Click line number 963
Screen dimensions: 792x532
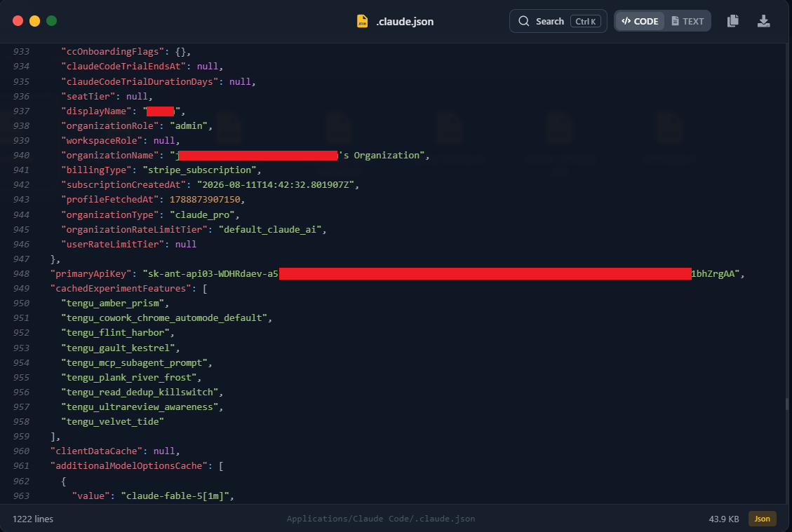pyautogui.click(x=21, y=496)
